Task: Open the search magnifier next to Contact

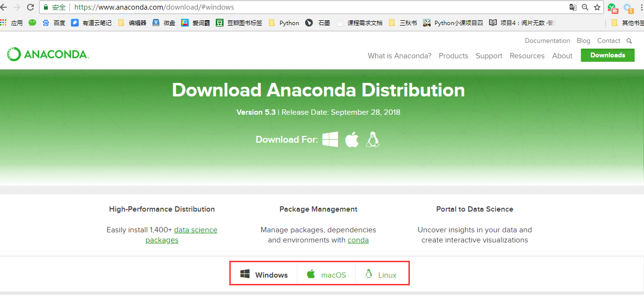Action: point(629,41)
